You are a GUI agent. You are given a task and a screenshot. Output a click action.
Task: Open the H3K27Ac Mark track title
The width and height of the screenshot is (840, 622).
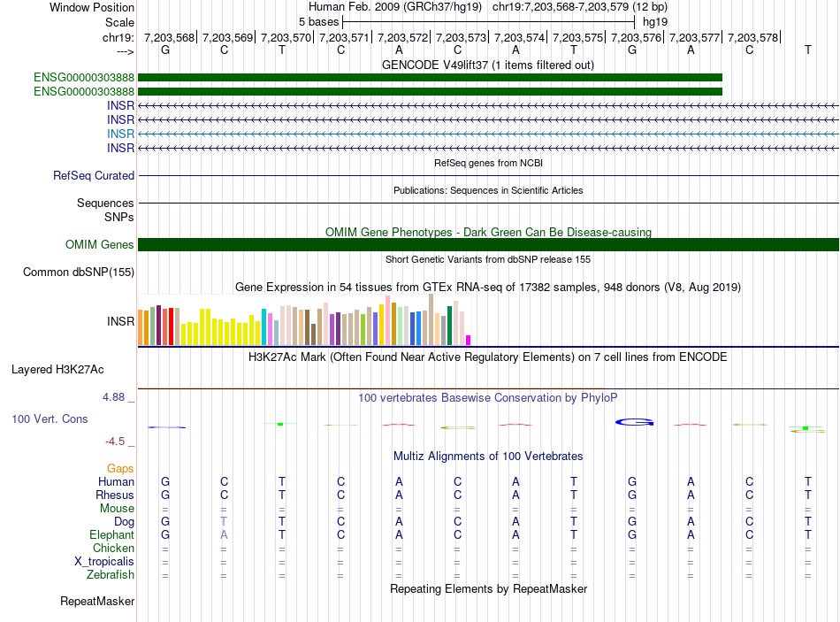coord(488,357)
